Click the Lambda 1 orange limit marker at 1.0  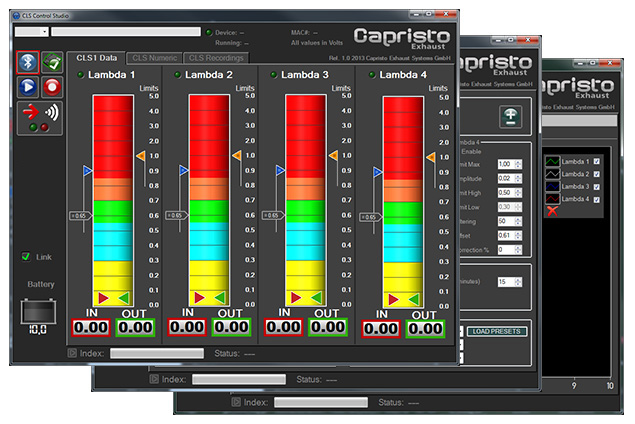click(140, 157)
